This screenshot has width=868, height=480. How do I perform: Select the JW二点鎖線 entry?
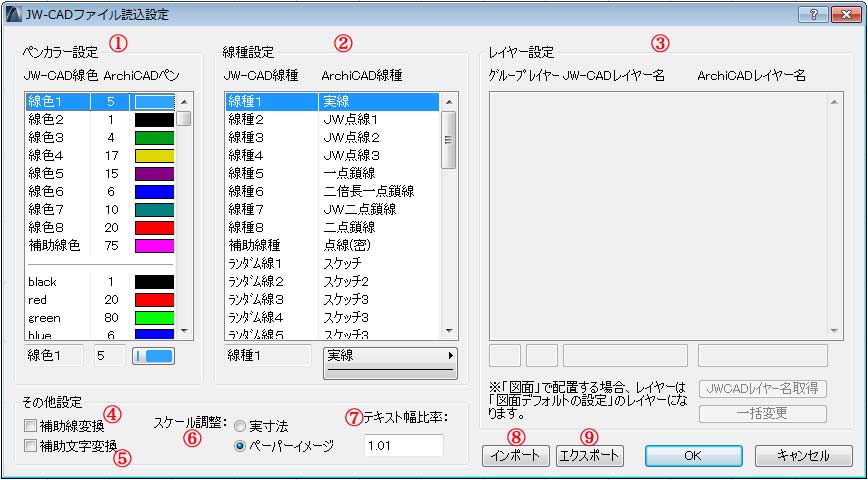[x=360, y=209]
